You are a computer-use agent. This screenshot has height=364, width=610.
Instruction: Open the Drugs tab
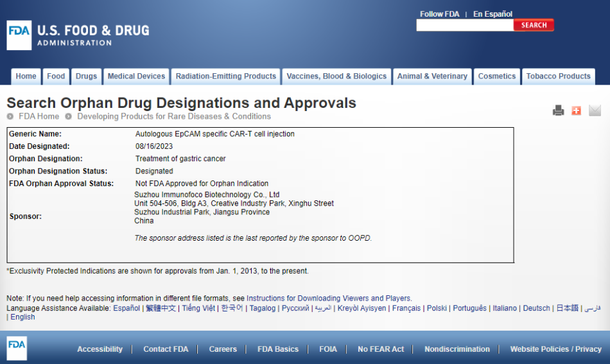coord(87,76)
